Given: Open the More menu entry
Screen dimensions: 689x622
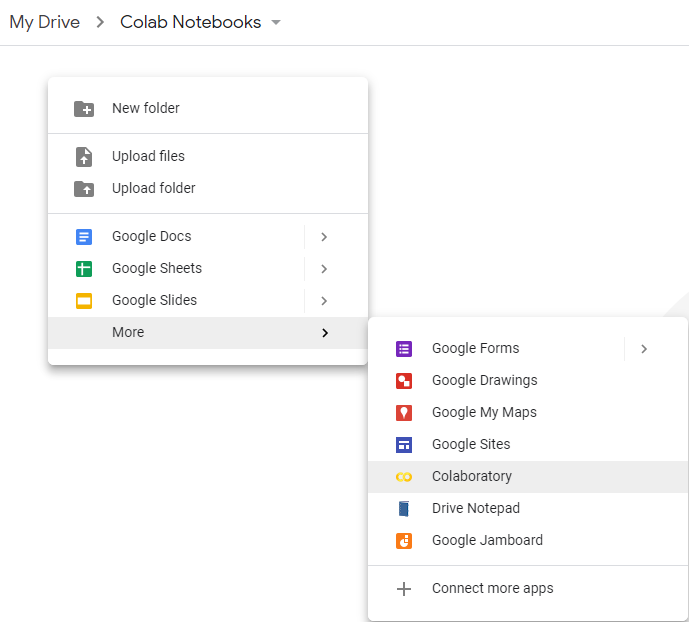Looking at the screenshot, I should click(208, 333).
